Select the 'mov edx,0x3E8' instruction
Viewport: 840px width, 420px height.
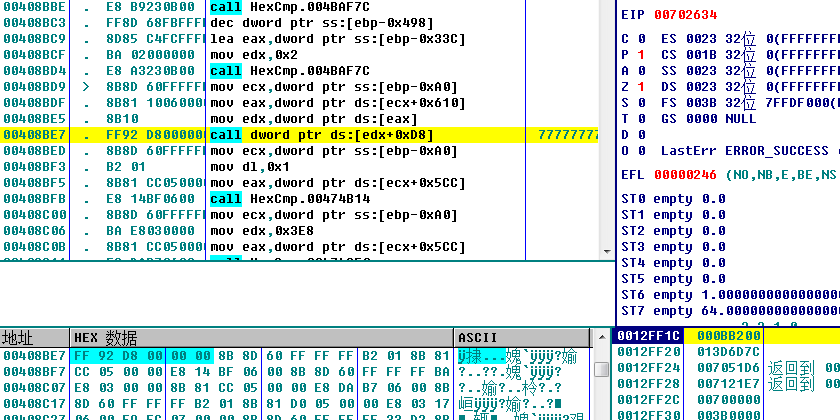[262, 231]
